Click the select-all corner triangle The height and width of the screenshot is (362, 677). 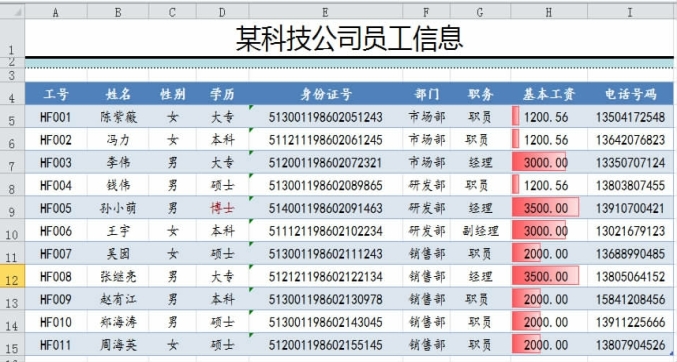click(x=17, y=13)
